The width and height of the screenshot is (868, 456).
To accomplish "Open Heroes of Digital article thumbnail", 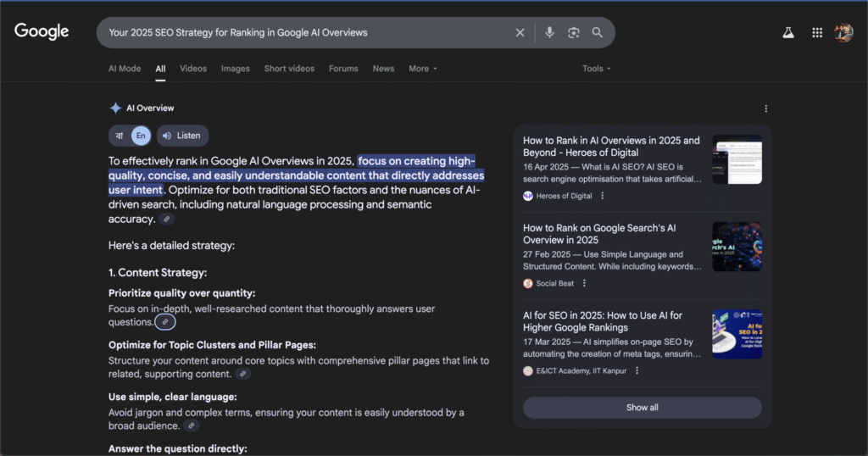I will pyautogui.click(x=737, y=159).
